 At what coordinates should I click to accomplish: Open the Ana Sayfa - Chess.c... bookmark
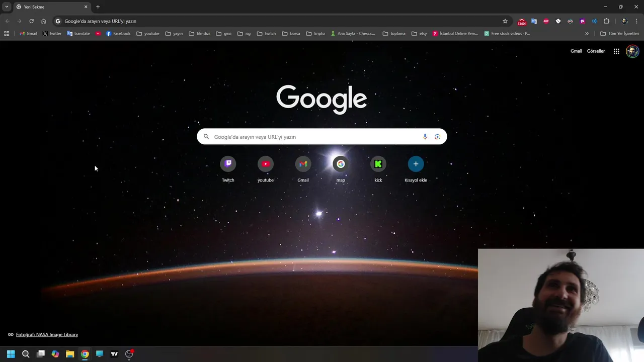point(353,34)
